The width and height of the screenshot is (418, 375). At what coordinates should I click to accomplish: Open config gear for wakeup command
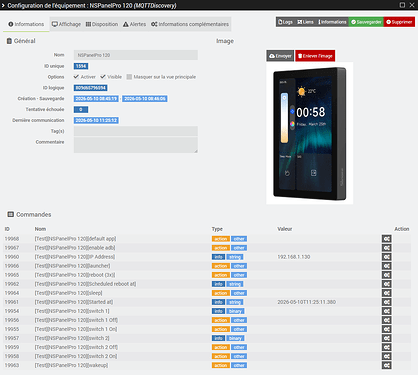pyautogui.click(x=386, y=365)
